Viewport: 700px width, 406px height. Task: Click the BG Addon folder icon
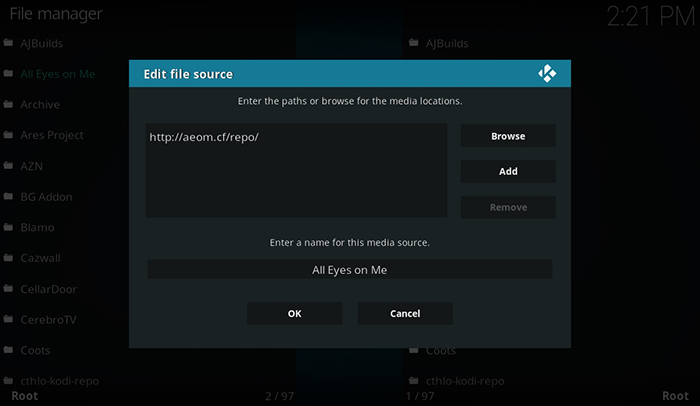(x=8, y=196)
